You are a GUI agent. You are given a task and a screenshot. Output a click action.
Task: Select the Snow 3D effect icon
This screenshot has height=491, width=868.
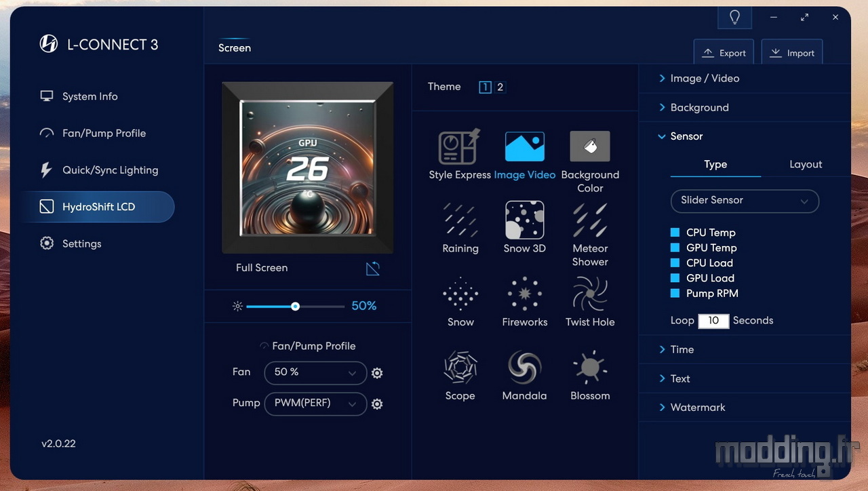524,220
